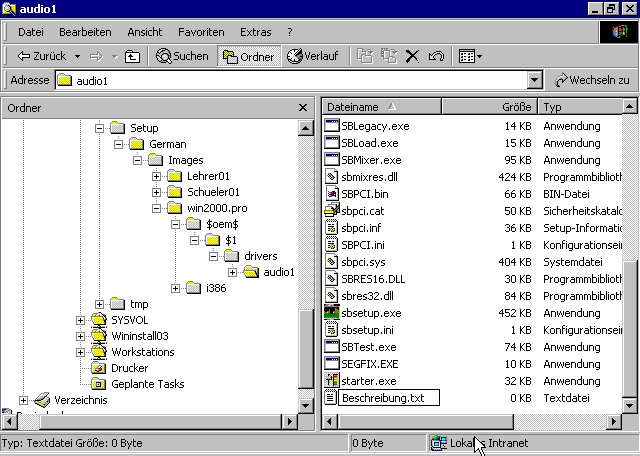Click the Lokales Intranet status bar zone
Viewport: 640px width, 456px height.
tap(531, 443)
